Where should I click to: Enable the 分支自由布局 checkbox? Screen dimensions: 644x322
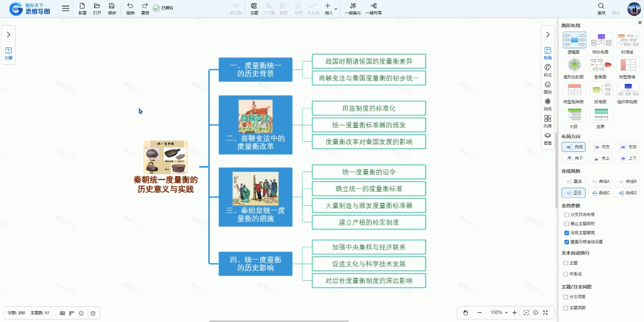coord(567,215)
